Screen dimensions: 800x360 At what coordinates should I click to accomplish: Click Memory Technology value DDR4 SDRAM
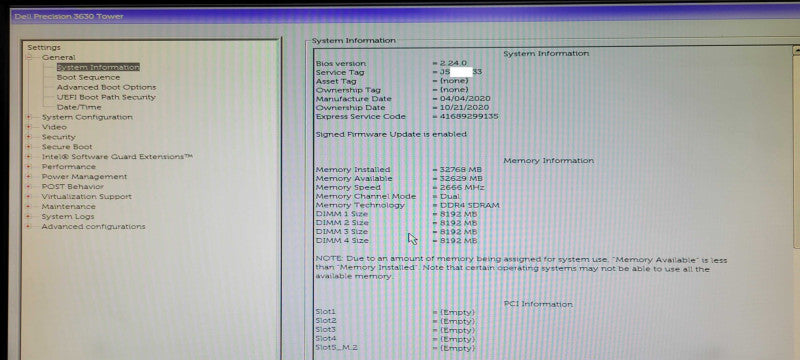pos(469,205)
